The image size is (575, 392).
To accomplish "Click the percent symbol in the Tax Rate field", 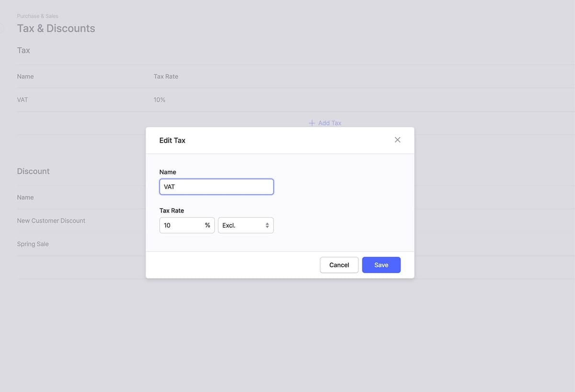I will pos(207,225).
